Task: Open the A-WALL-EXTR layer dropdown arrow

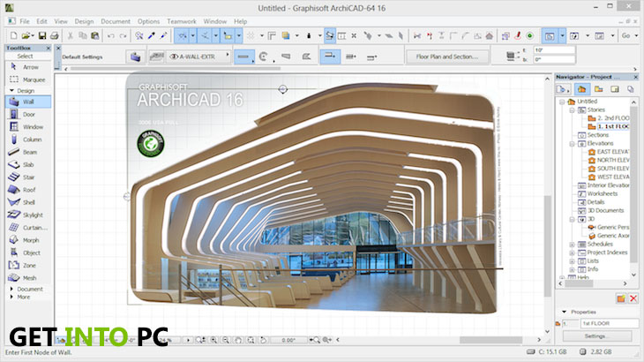Action: pos(227,54)
